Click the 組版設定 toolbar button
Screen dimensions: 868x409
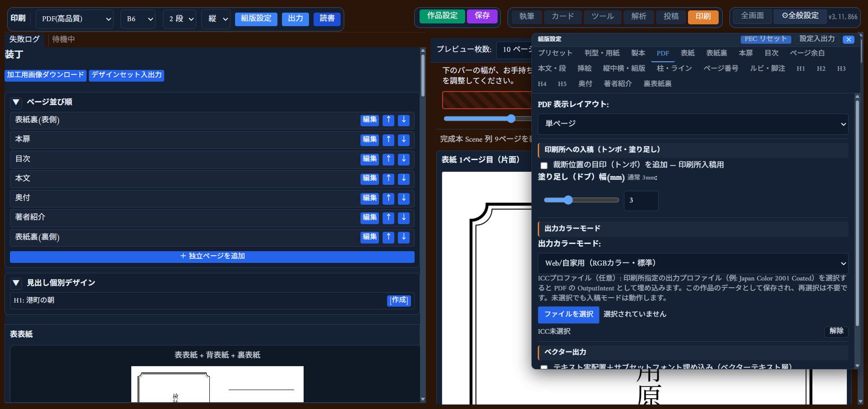256,19
